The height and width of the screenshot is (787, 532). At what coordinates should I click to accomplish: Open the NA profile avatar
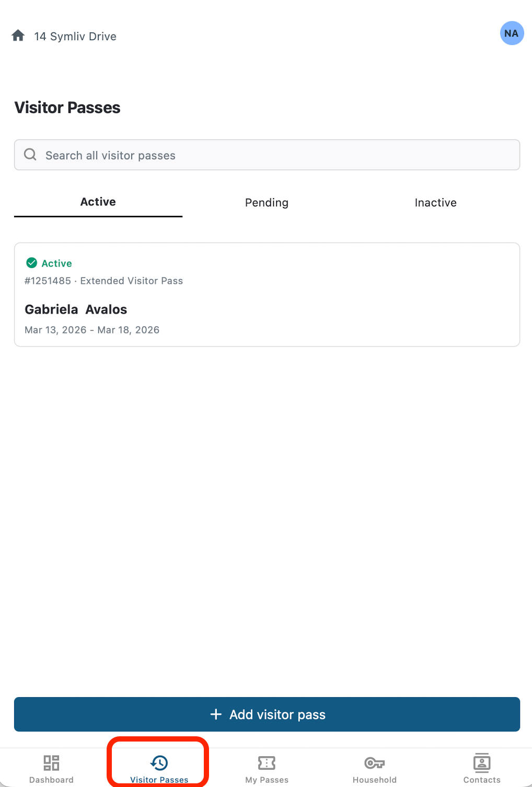coord(512,33)
